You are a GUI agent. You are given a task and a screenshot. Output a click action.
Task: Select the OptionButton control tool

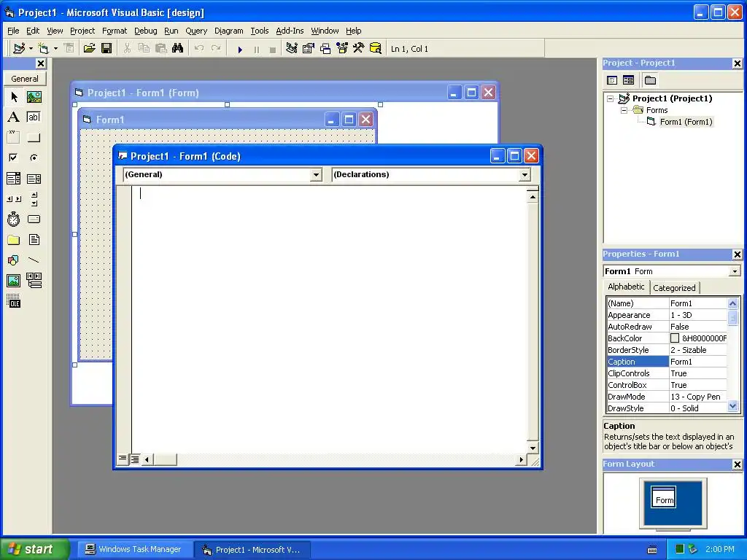[x=34, y=157]
